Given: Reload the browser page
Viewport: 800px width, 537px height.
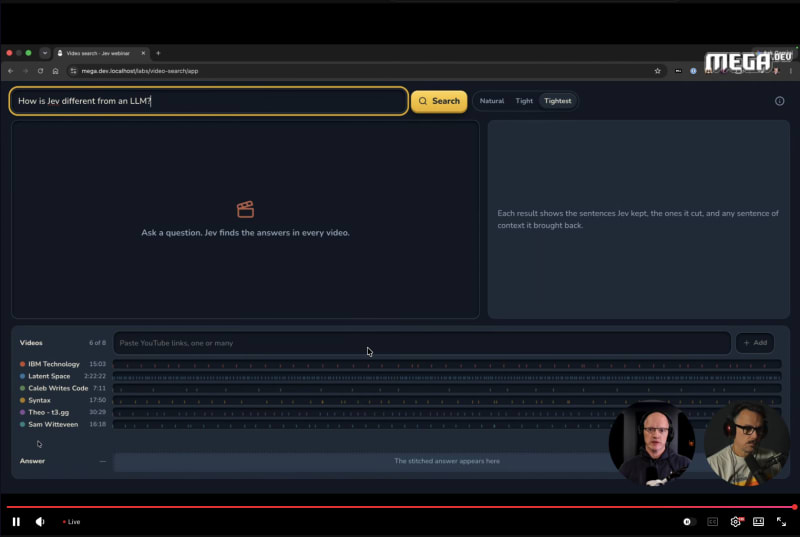Looking at the screenshot, I should 40,71.
